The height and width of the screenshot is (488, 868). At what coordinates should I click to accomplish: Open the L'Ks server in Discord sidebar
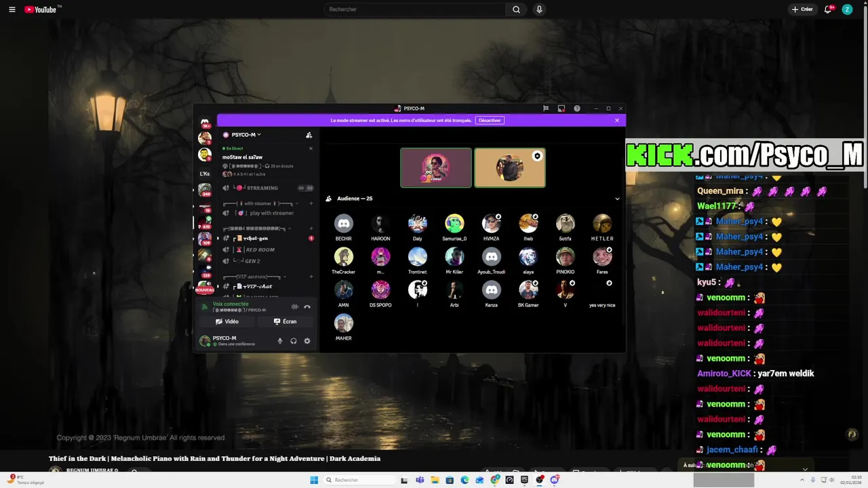pyautogui.click(x=205, y=174)
